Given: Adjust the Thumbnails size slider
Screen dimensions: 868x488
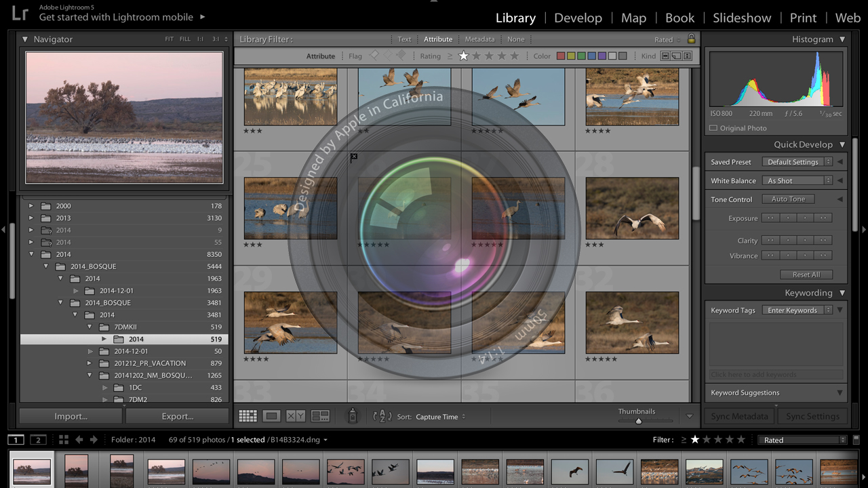Looking at the screenshot, I should click(638, 421).
